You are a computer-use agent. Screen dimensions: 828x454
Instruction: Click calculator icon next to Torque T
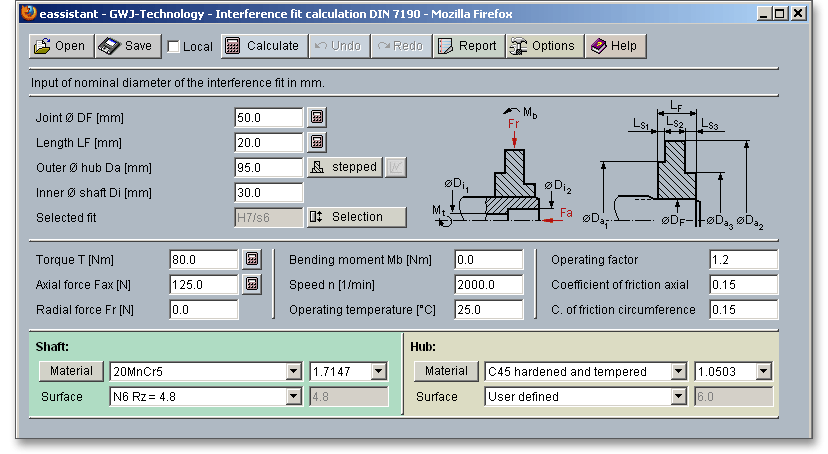252,260
